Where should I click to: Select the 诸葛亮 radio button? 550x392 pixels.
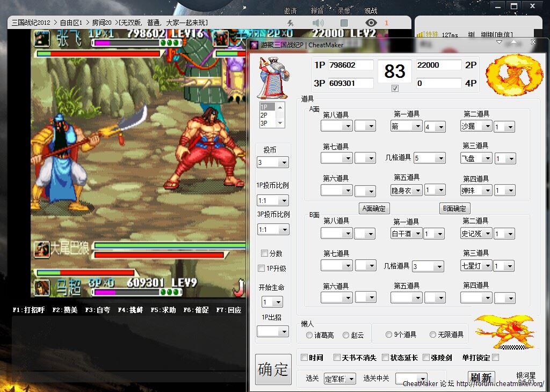[x=309, y=335]
